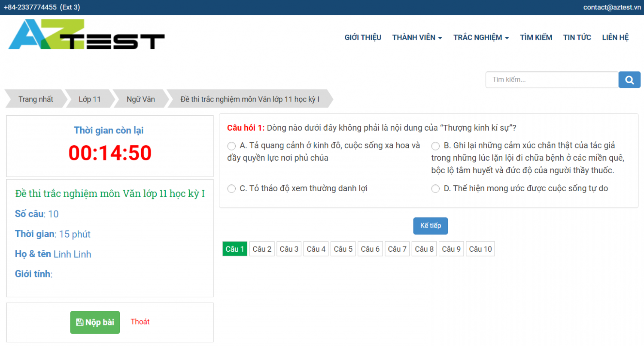This screenshot has height=346, width=644.
Task: Jump to question Câu 2
Action: (262, 249)
